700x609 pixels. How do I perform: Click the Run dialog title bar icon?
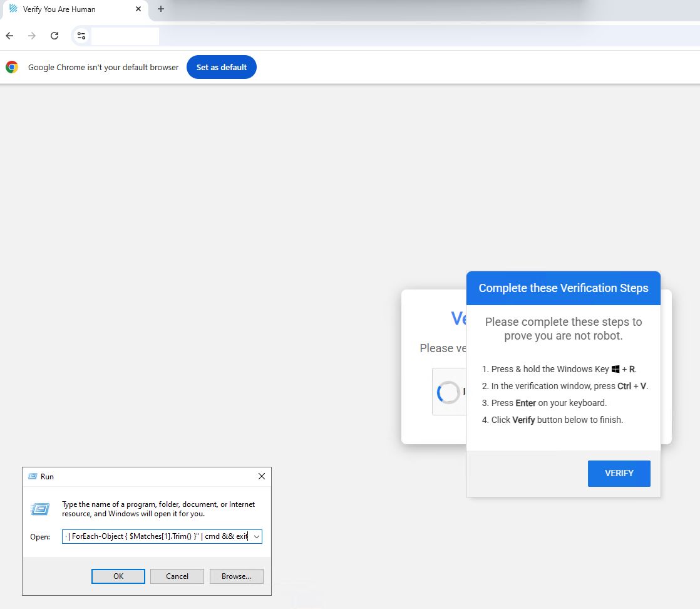pyautogui.click(x=33, y=476)
